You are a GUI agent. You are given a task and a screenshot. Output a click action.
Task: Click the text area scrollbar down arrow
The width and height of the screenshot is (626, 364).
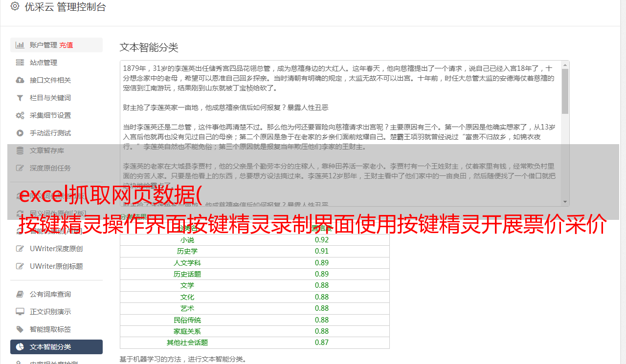pos(565,202)
